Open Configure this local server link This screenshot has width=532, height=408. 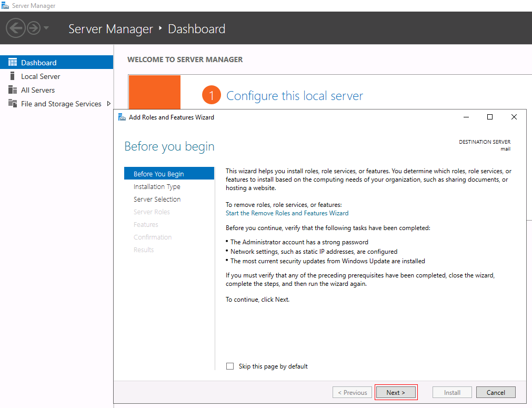(x=295, y=96)
